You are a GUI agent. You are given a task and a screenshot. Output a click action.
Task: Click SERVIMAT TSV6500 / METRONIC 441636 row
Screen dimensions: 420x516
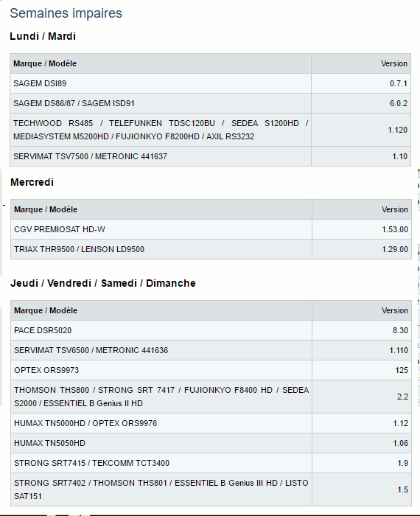pos(211,350)
